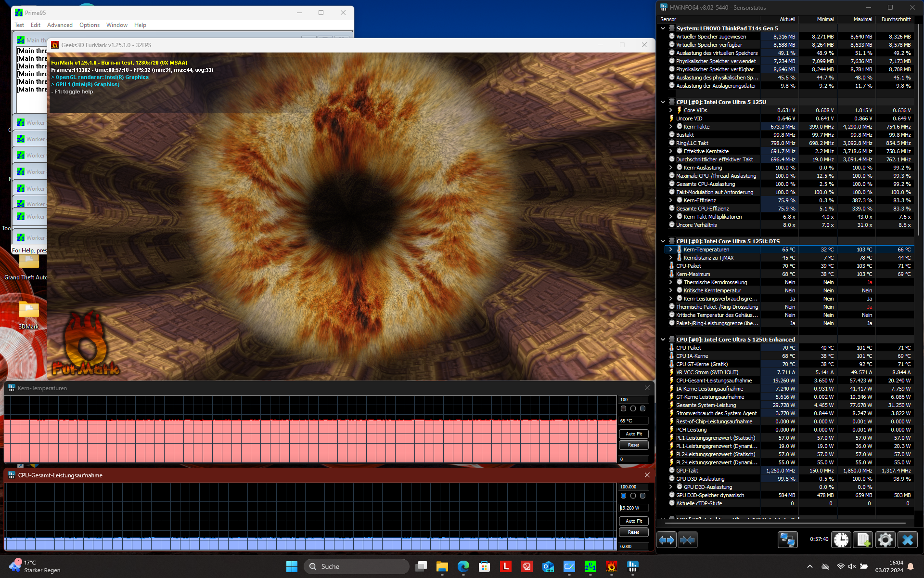The width and height of the screenshot is (924, 578).
Task: Click Auto Fit in Kern-Temperaturen graph
Action: point(634,434)
